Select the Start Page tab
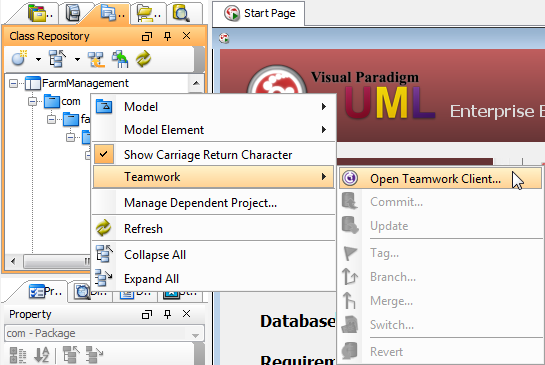Screen dimensions: 545x365 point(259,14)
